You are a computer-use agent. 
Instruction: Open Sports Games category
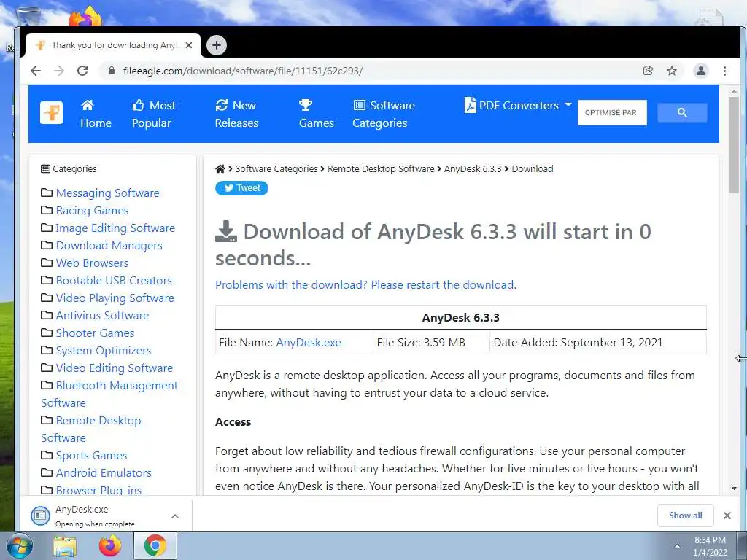pyautogui.click(x=91, y=456)
